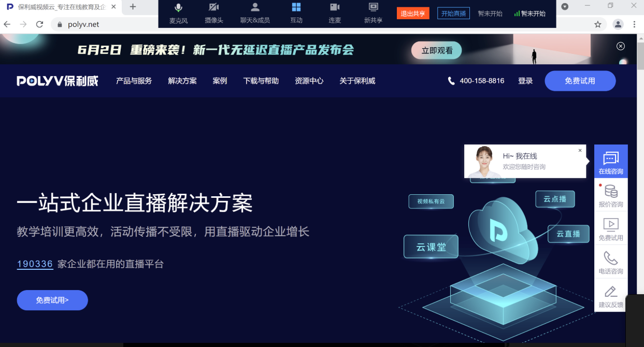
Task: Click the 视频私有云 label in illustration
Action: click(x=431, y=201)
